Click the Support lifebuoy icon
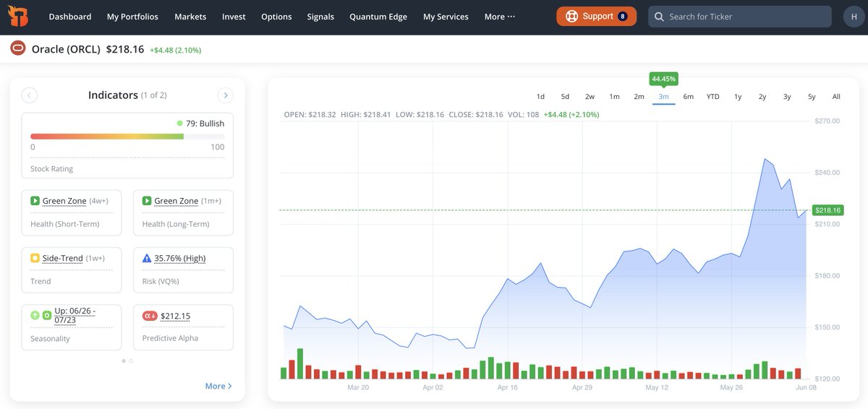Screen dimensions: 868x409 tap(572, 17)
